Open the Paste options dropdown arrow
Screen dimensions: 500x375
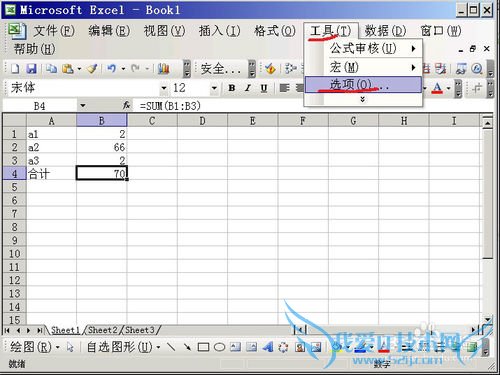click(79, 69)
